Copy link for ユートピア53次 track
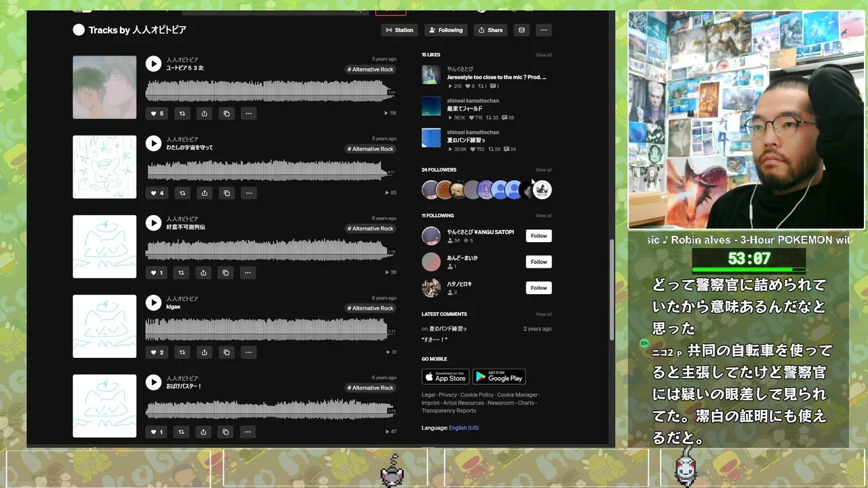The image size is (868, 488). pos(226,113)
